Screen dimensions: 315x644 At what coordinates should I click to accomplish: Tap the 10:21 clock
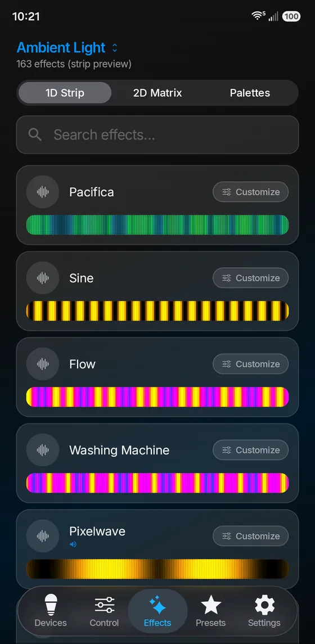(x=26, y=16)
